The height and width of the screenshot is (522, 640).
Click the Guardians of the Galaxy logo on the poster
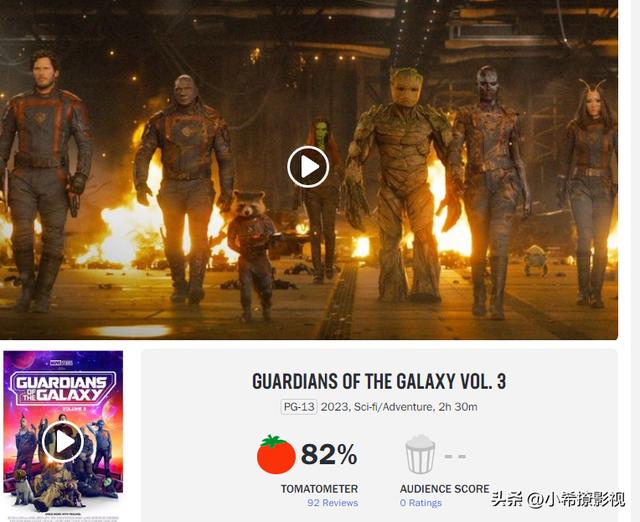(x=62, y=388)
